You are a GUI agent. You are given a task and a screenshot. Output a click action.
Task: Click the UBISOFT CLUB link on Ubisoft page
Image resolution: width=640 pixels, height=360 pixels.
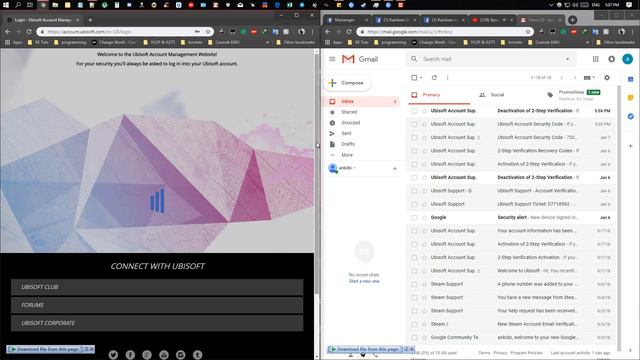coord(157,287)
